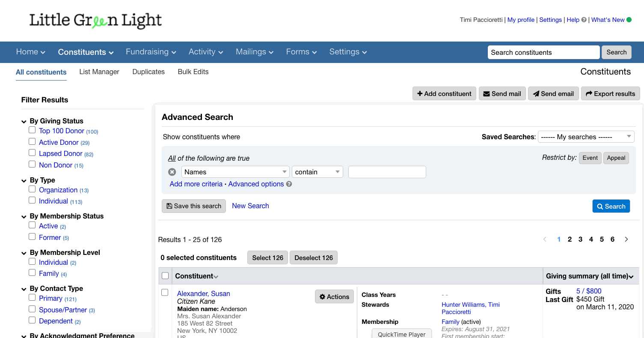Check the Top 100 Donor filter

click(x=32, y=130)
